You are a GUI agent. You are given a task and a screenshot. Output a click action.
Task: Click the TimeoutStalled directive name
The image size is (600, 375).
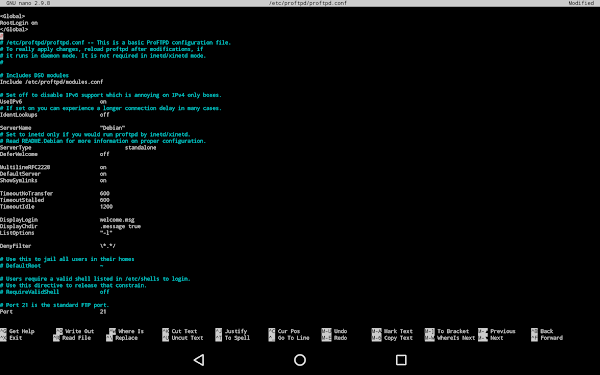coord(22,200)
